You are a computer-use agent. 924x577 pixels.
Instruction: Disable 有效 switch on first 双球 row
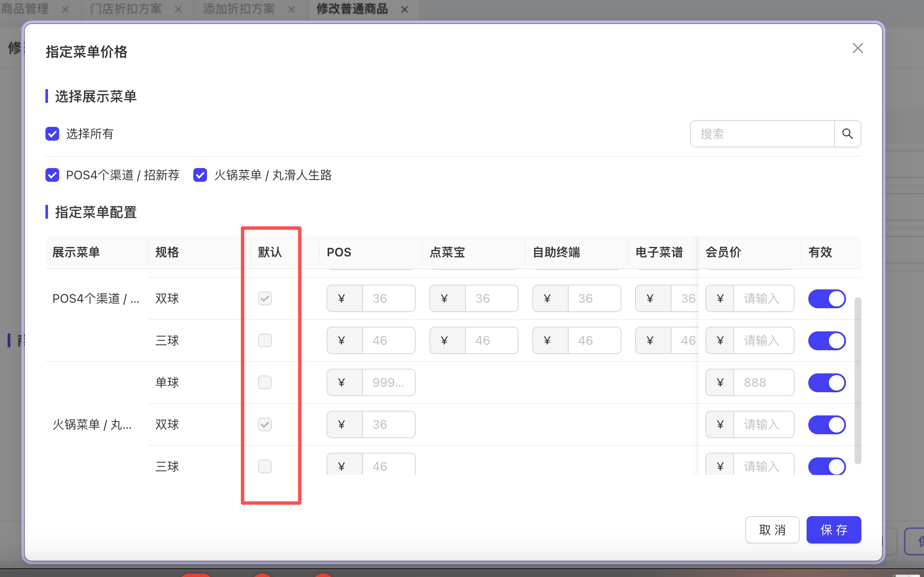coord(827,298)
